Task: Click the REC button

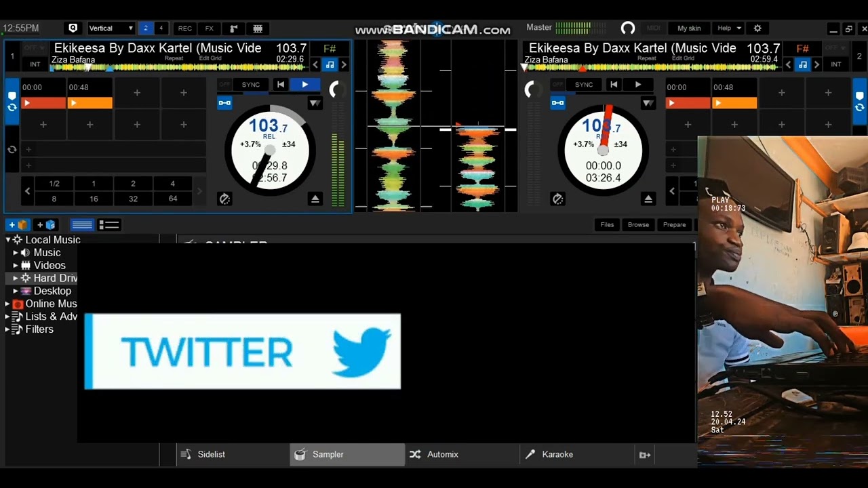Action: (x=185, y=28)
